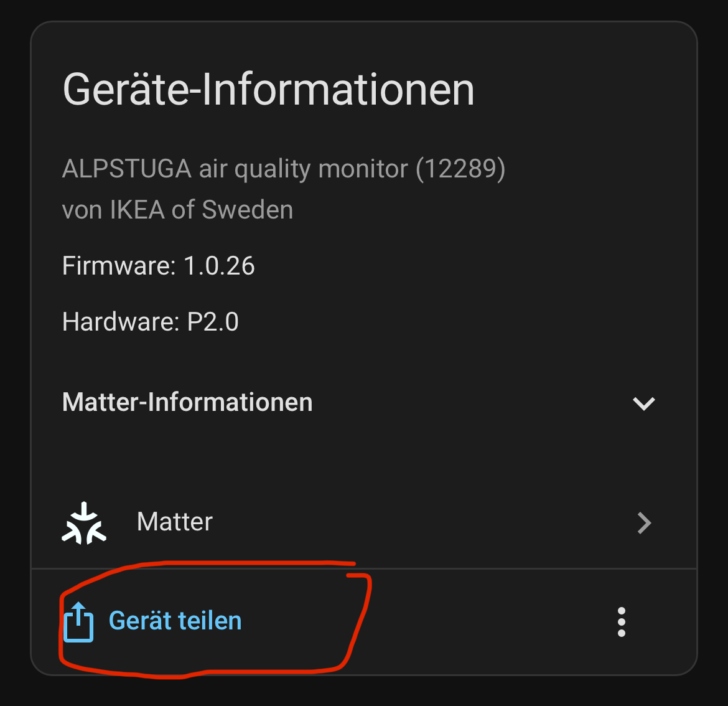Open the three-dot overflow menu
This screenshot has height=706, width=728.
click(621, 622)
